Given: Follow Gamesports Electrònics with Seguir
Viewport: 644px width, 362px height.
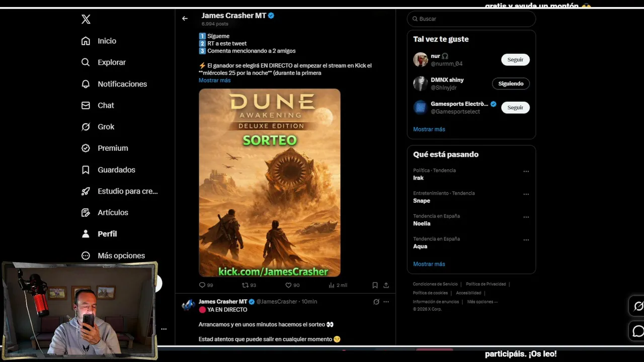Looking at the screenshot, I should tap(515, 108).
